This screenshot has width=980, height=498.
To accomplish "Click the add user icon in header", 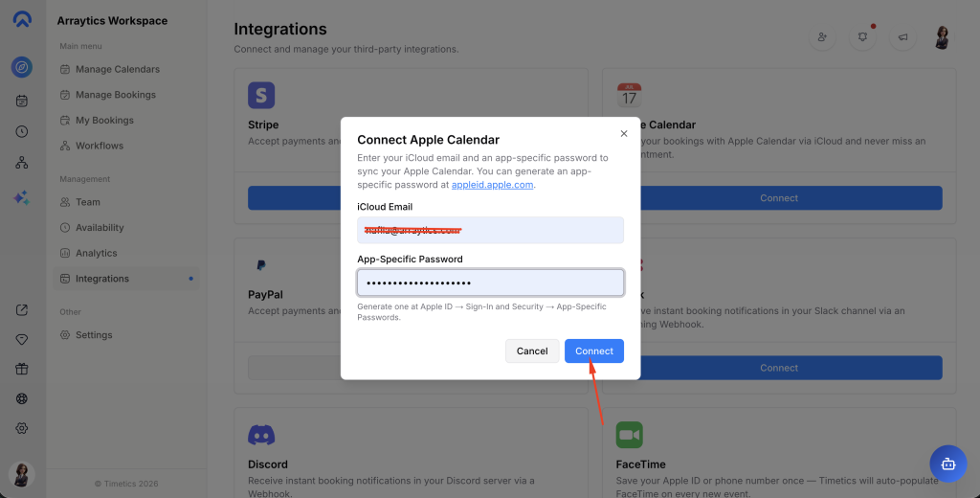I will click(x=822, y=37).
